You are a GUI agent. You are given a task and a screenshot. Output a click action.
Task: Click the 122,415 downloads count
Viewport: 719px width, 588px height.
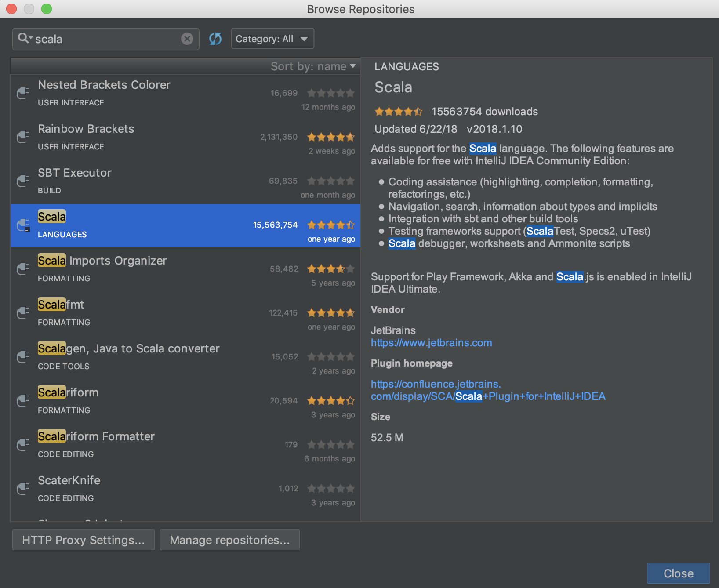point(283,313)
